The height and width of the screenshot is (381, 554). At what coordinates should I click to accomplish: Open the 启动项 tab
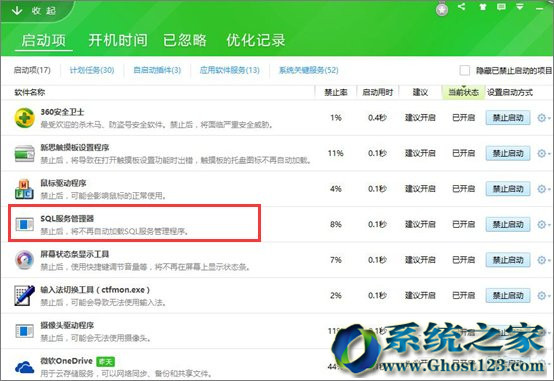pos(44,40)
